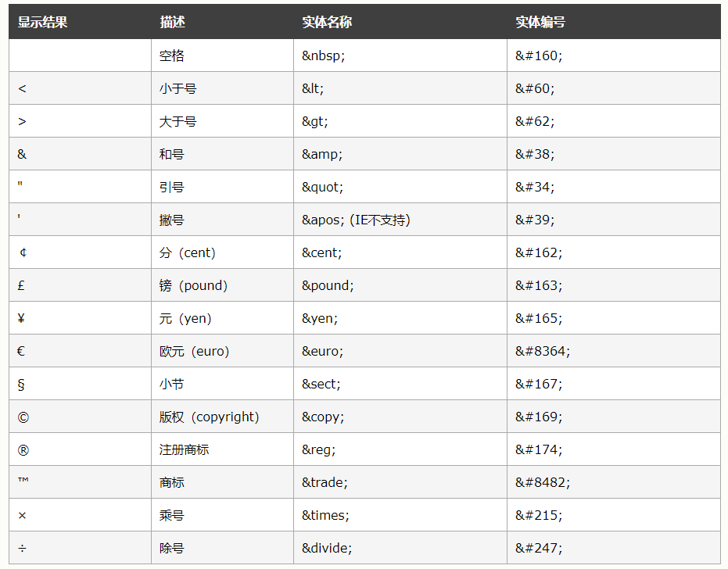Click the trademark ™ symbol
Screen dimensions: 728x569
tap(23, 483)
